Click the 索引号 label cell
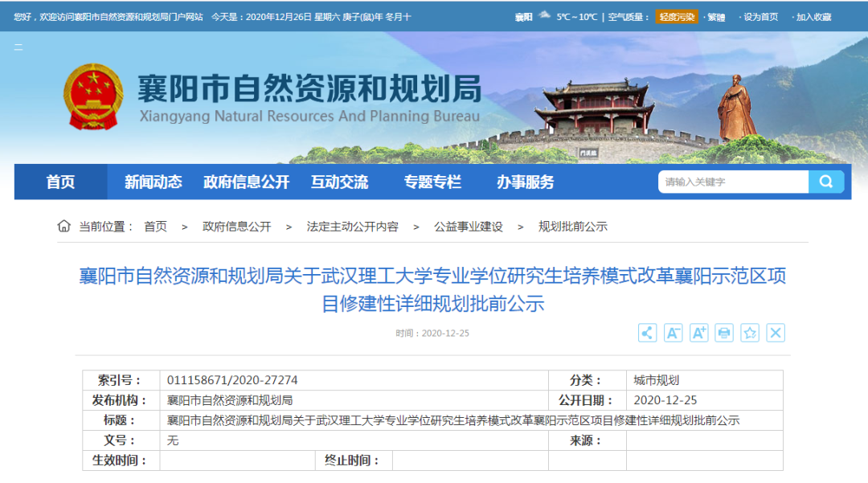The width and height of the screenshot is (868, 483). point(121,381)
